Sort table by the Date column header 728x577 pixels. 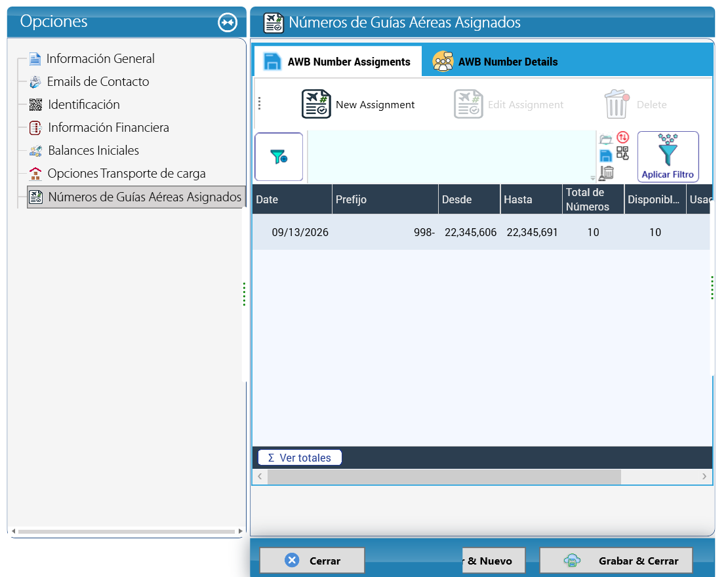coord(292,199)
